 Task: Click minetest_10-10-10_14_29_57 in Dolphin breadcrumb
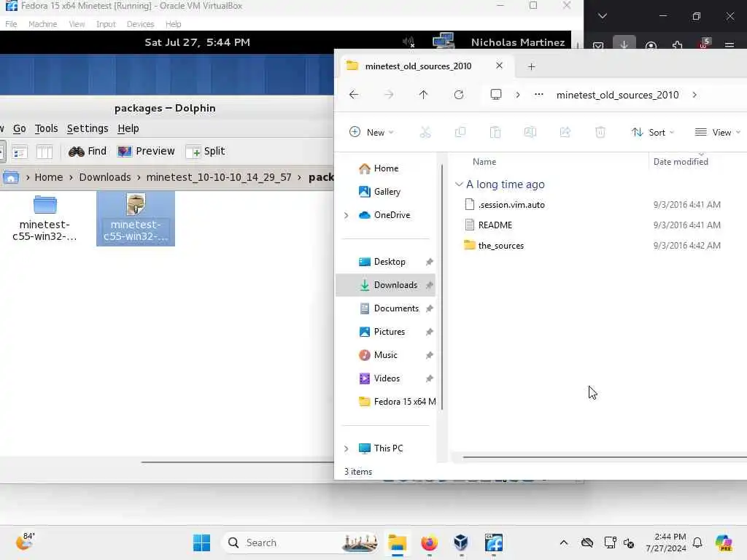219,177
